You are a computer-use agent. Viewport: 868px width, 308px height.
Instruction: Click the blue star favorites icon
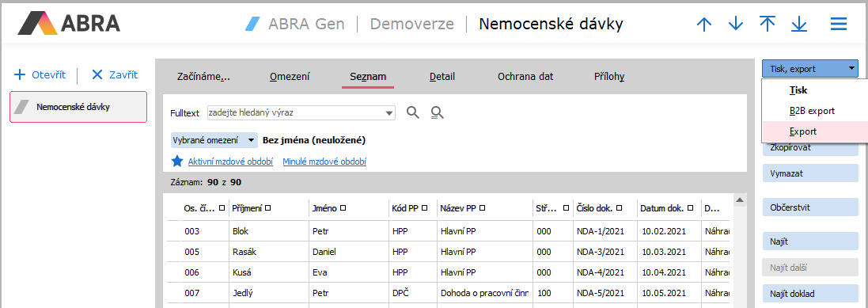177,162
